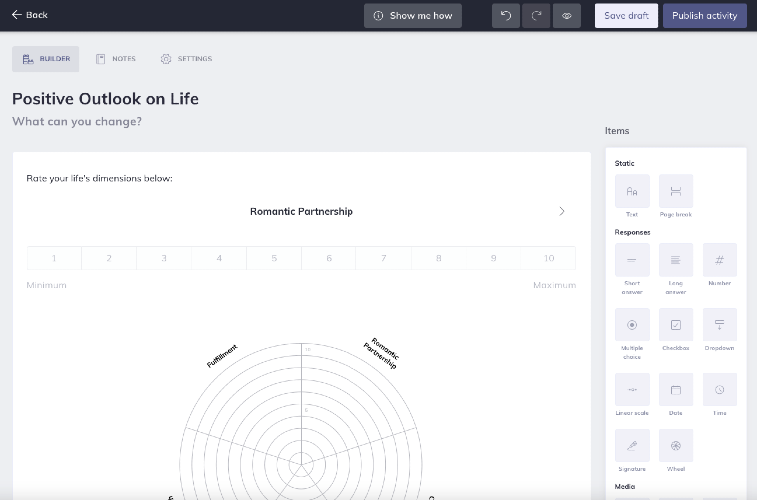This screenshot has height=500, width=757.
Task: Add a Linear scale item
Action: coord(632,389)
